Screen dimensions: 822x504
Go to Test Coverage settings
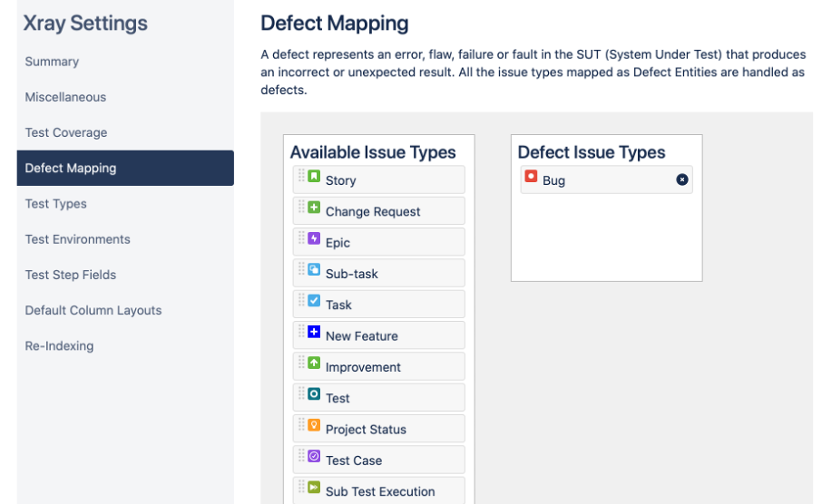tap(66, 132)
